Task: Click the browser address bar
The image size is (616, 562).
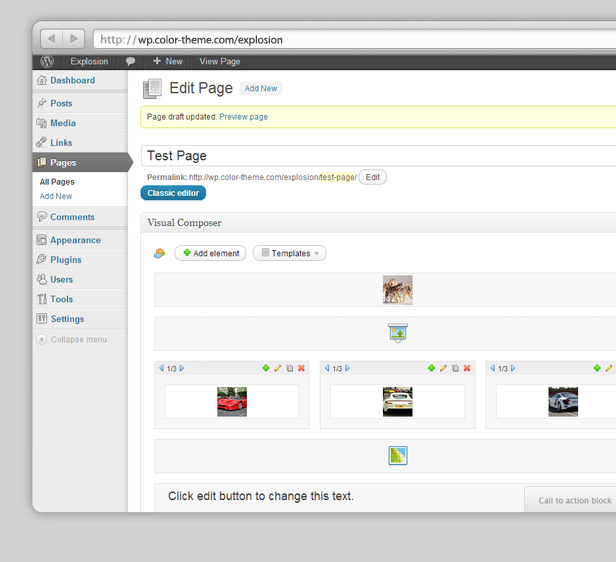Action: [x=355, y=40]
